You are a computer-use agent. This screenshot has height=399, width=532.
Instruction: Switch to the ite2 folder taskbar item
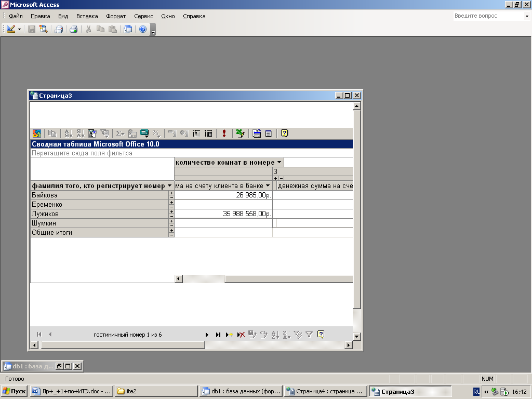coord(156,391)
